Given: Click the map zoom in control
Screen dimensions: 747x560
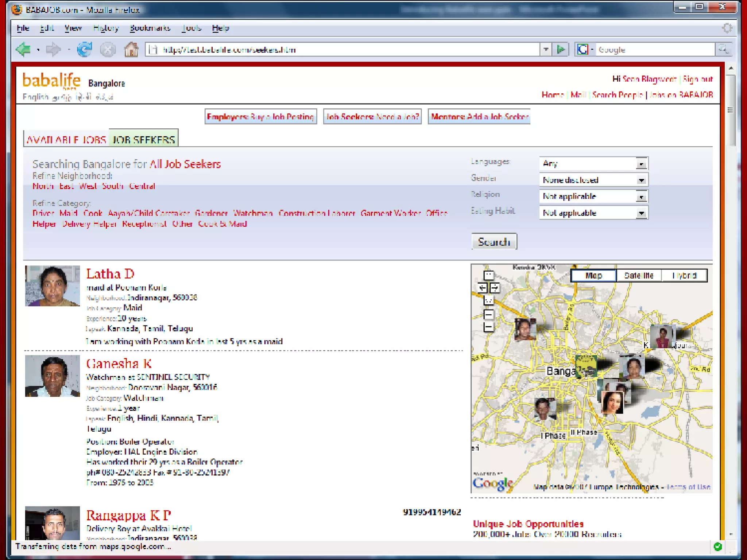Looking at the screenshot, I should click(x=489, y=315).
